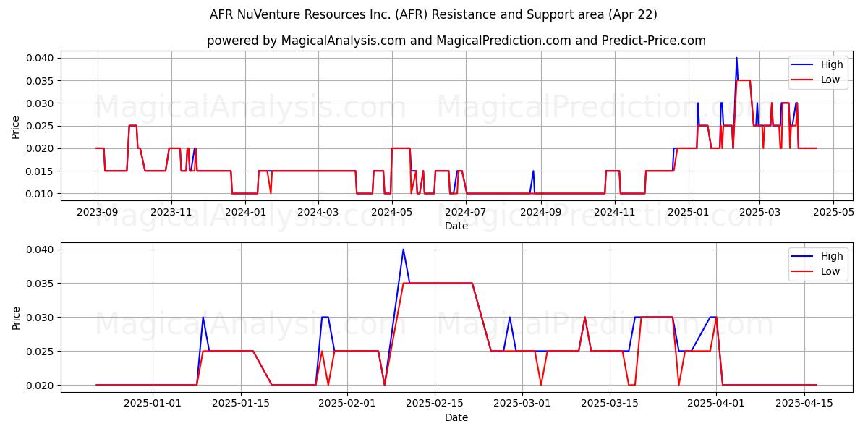Screen dimensions: 868x434
Task: Select 0.020 tick on bottom chart axis
Action: (x=41, y=386)
